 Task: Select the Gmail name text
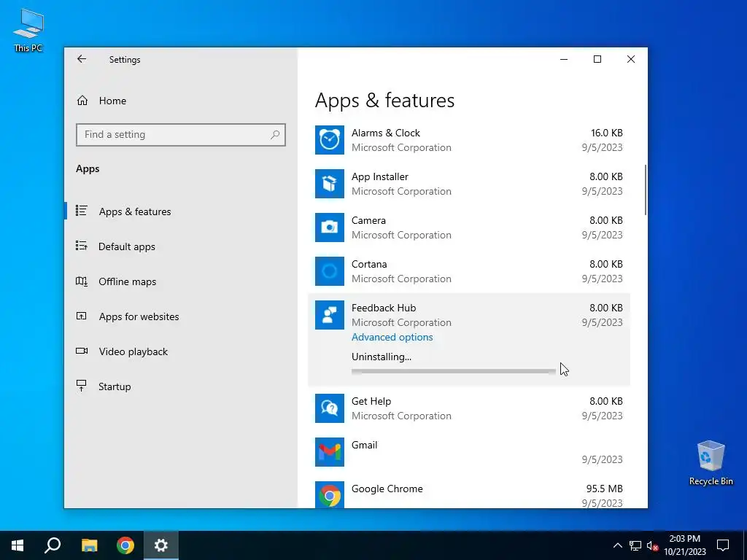tap(365, 446)
